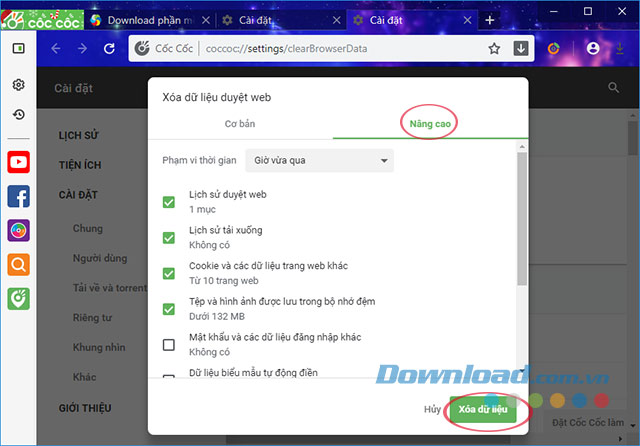Open GIỚI THIỆU in settings menu

coord(85,408)
